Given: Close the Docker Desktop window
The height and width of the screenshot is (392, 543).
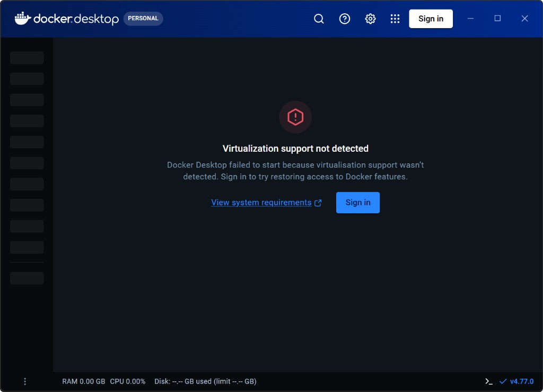Looking at the screenshot, I should pyautogui.click(x=524, y=19).
